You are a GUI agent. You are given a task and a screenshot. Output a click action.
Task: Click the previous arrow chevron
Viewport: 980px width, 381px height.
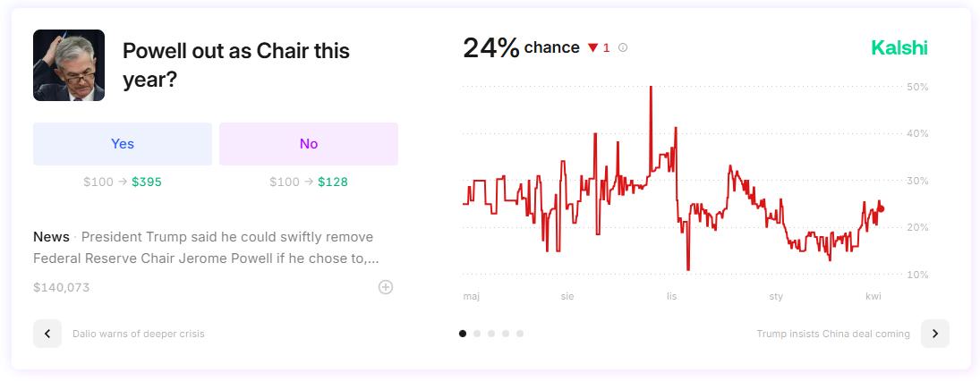pyautogui.click(x=47, y=334)
